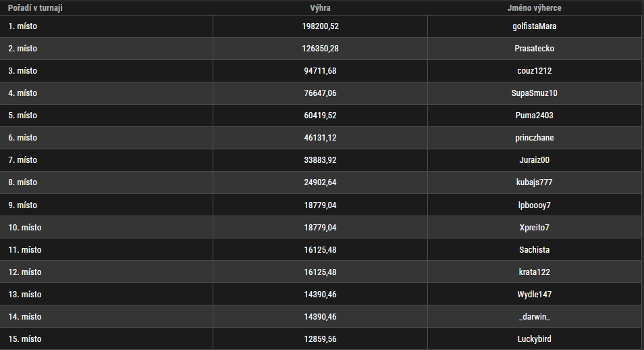Image resolution: width=644 pixels, height=350 pixels.
Task: Click the Pořadí v turnaji column header
Action: 35,8
